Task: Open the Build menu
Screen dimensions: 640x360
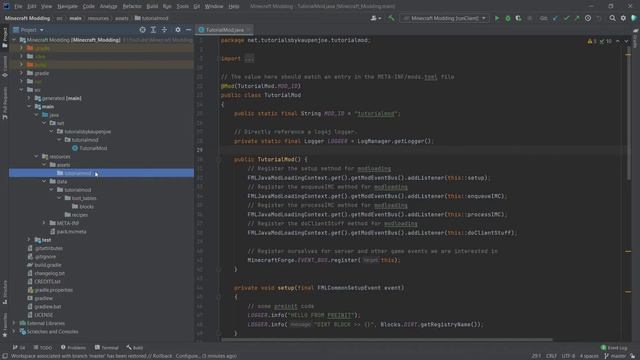Action: (152, 7)
